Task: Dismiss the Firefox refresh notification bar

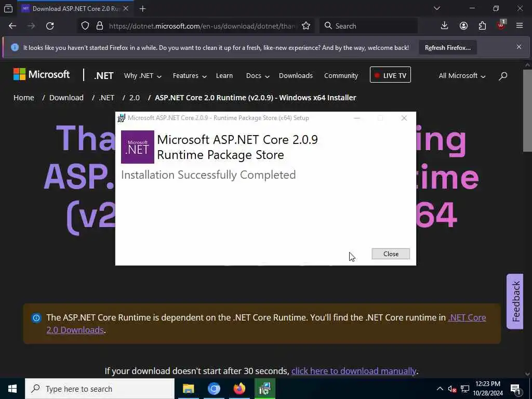Action: click(519, 47)
